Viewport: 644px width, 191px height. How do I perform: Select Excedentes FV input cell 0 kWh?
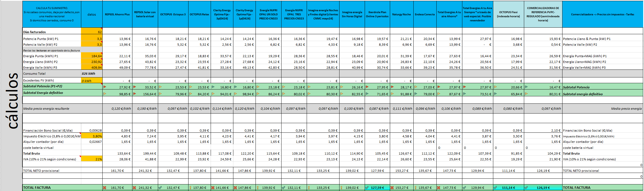pyautogui.click(x=92, y=80)
